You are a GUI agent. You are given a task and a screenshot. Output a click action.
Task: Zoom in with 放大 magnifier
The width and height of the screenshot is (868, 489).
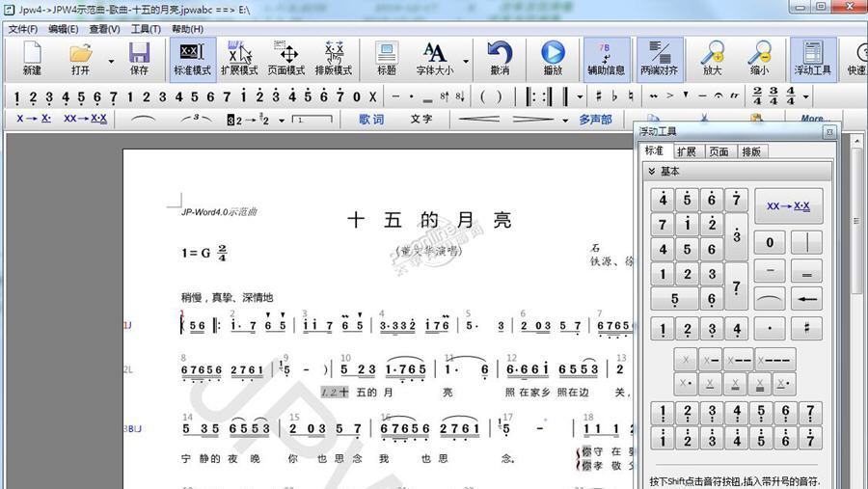712,59
